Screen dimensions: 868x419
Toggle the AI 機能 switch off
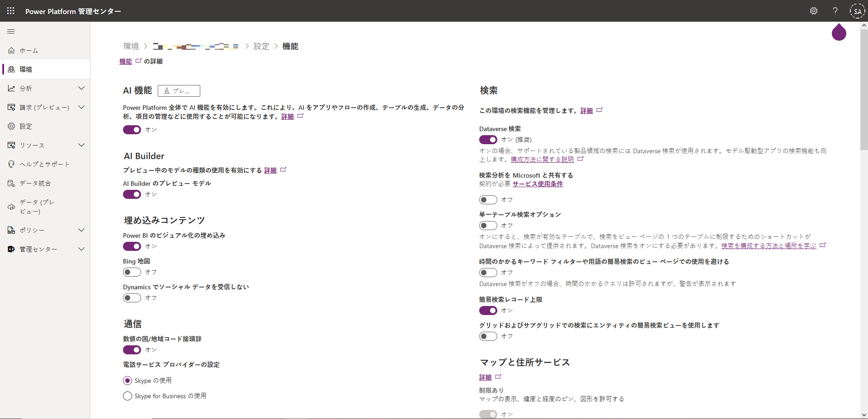(132, 130)
